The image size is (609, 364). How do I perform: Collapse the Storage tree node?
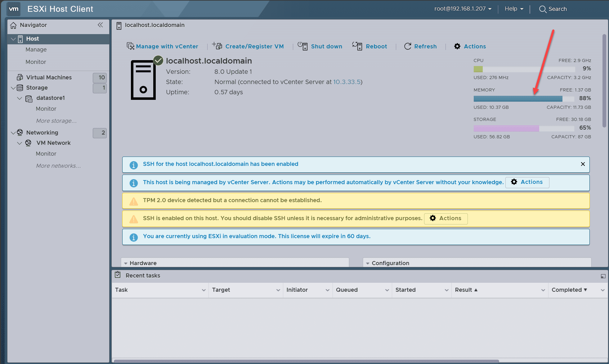pyautogui.click(x=13, y=88)
